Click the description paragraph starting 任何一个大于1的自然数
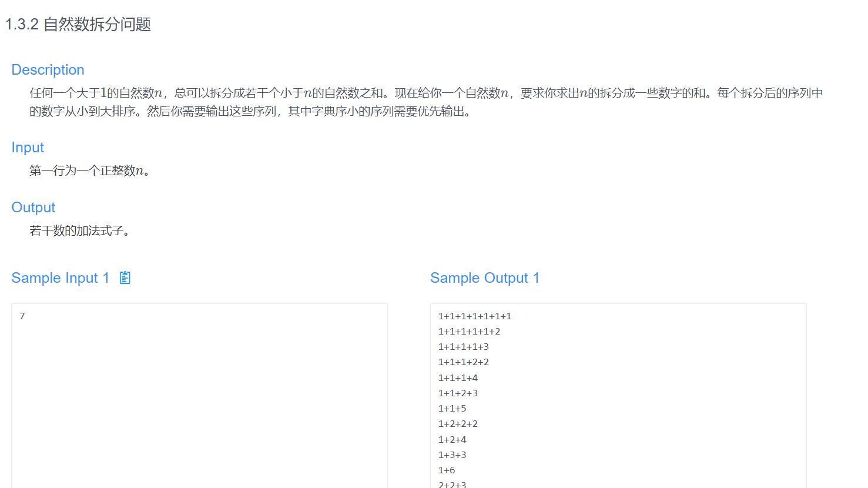The image size is (868, 488). tap(426, 102)
